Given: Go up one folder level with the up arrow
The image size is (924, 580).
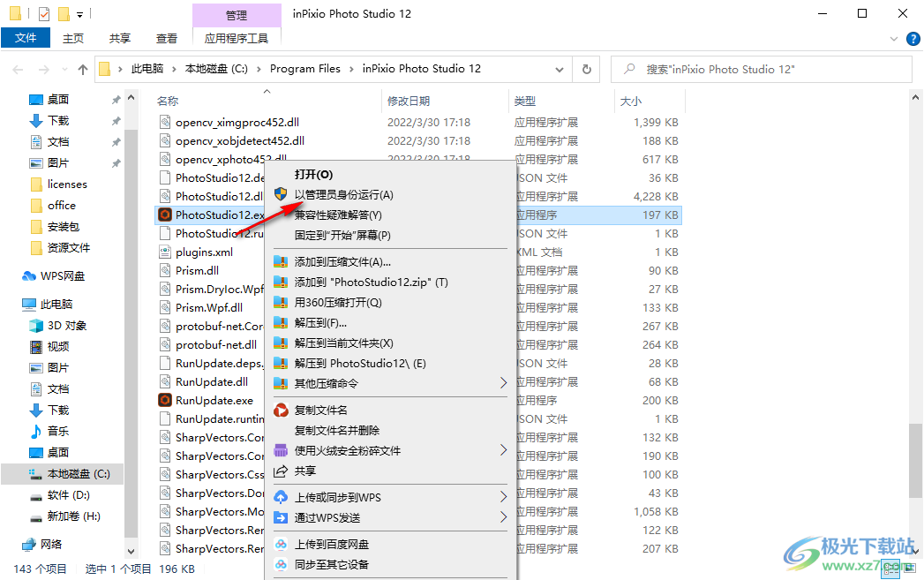Looking at the screenshot, I should pos(83,70).
